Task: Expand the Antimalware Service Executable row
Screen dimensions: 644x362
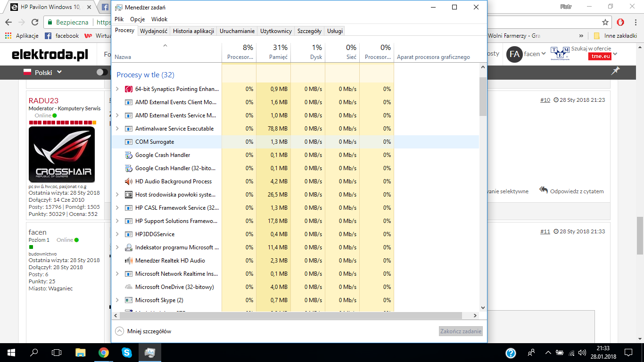Action: (117, 129)
